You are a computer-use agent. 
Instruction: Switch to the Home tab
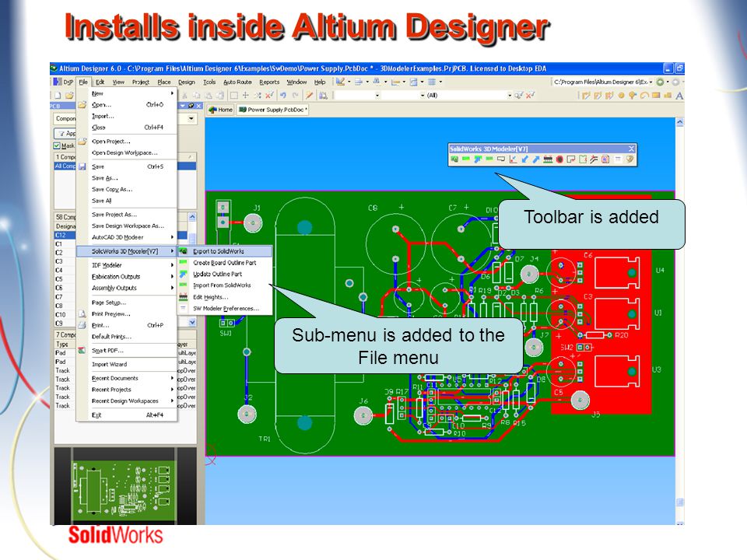coord(220,110)
